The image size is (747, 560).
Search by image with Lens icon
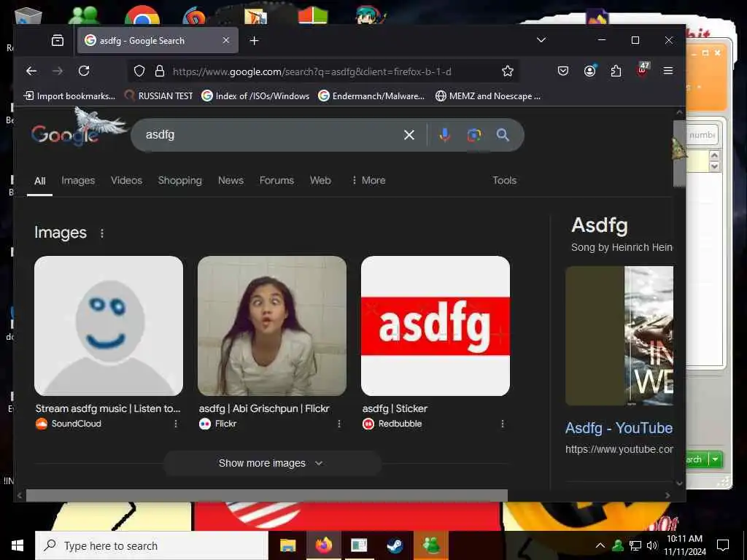(474, 135)
